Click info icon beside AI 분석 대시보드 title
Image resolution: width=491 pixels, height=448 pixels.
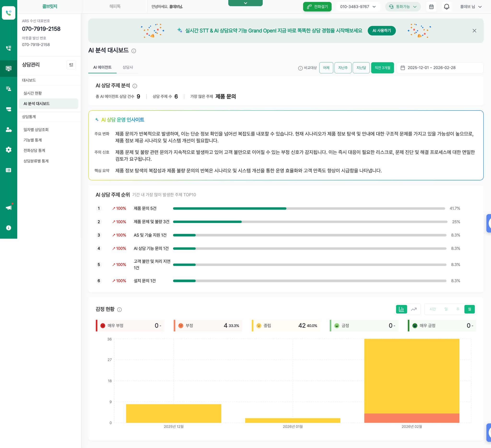134,51
